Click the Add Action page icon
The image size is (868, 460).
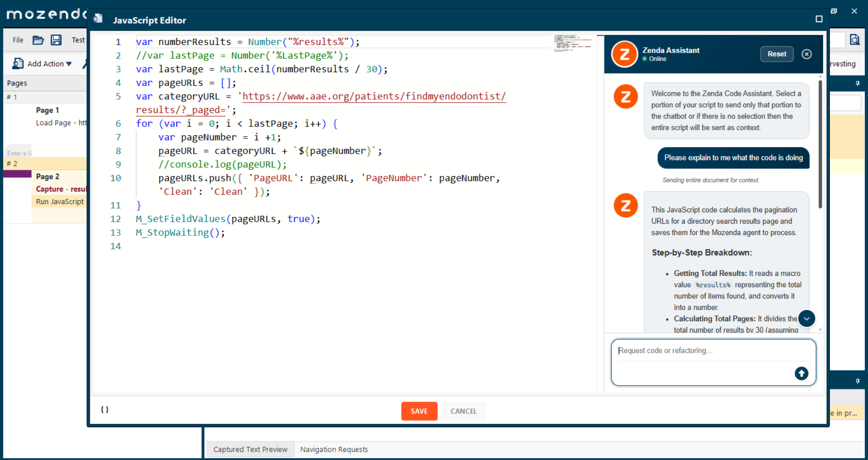[x=18, y=64]
